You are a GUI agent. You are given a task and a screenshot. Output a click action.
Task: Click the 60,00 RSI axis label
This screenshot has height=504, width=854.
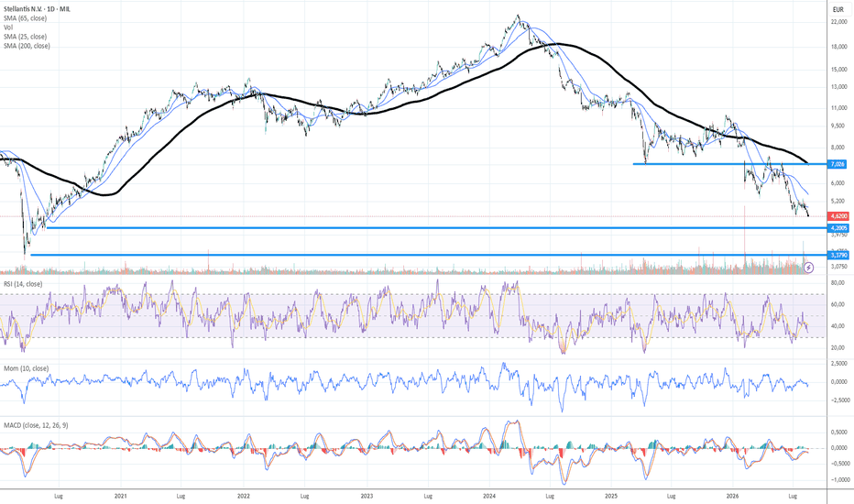click(x=838, y=304)
